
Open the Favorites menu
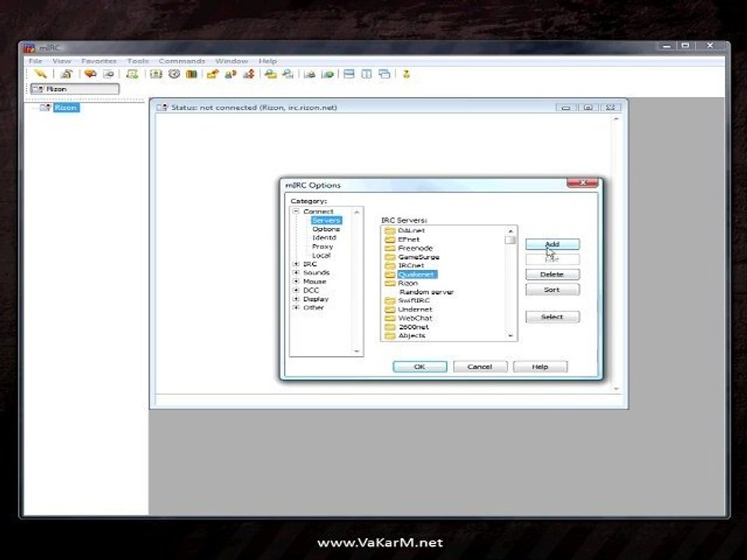[99, 61]
